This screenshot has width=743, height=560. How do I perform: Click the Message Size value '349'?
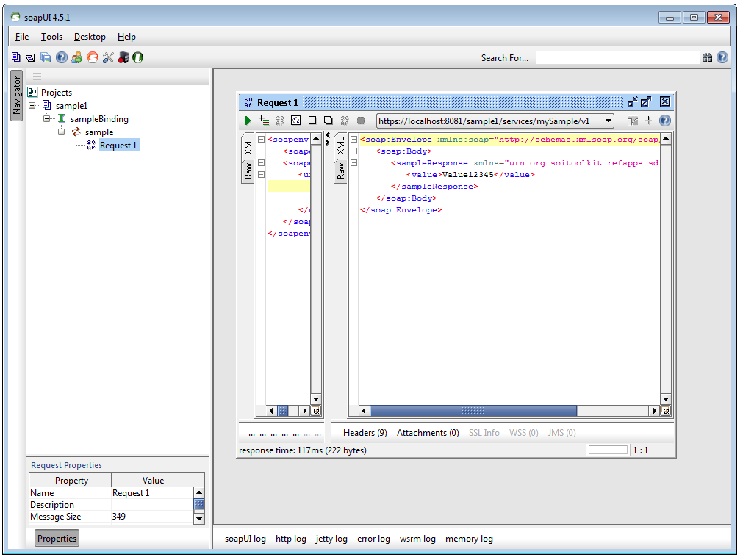(152, 517)
